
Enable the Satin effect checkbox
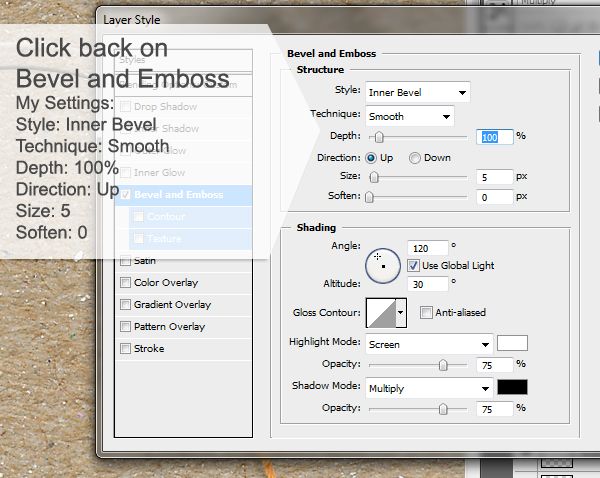pyautogui.click(x=125, y=261)
